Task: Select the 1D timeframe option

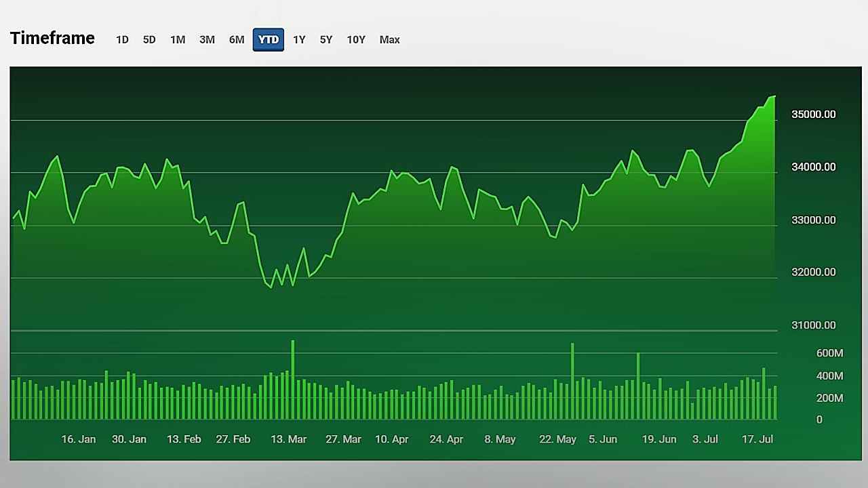Action: click(x=122, y=39)
